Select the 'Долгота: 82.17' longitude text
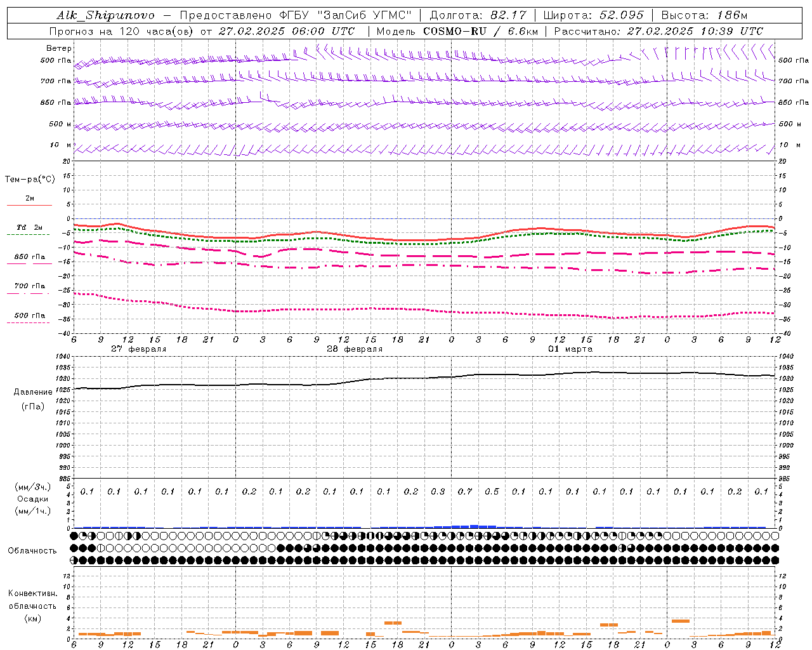812x650 pixels. pyautogui.click(x=478, y=15)
